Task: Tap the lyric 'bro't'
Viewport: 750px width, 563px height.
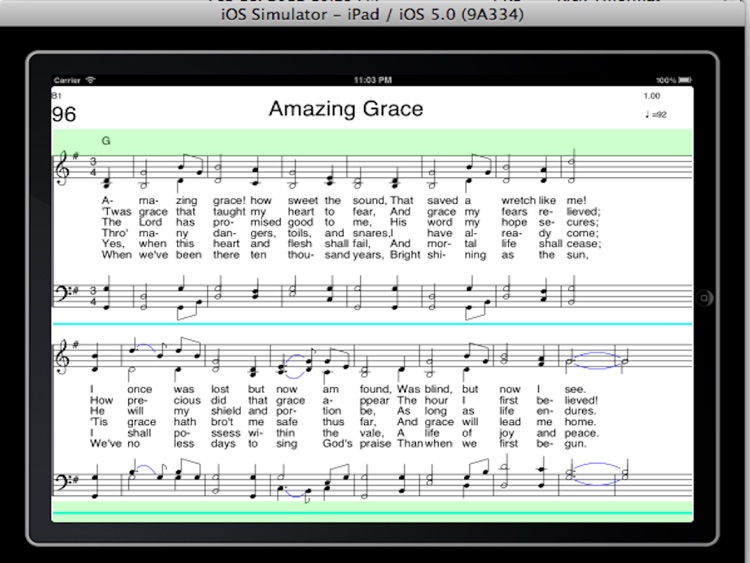Action: [x=222, y=422]
